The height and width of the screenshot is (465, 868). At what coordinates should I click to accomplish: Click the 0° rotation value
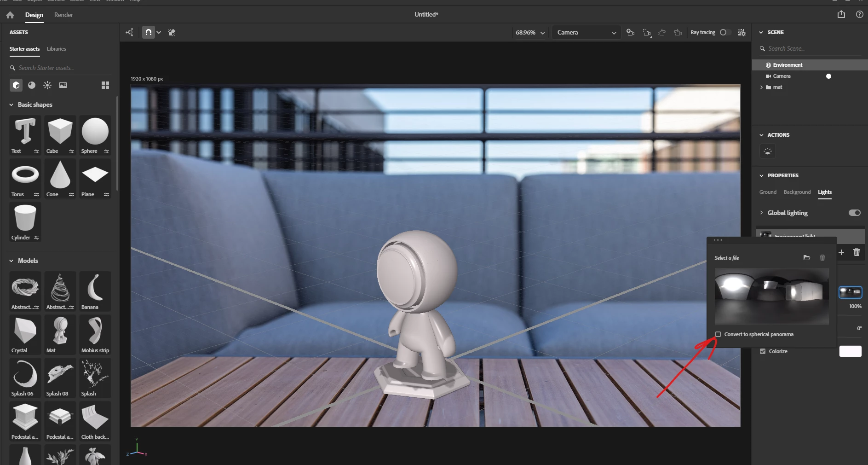point(859,328)
